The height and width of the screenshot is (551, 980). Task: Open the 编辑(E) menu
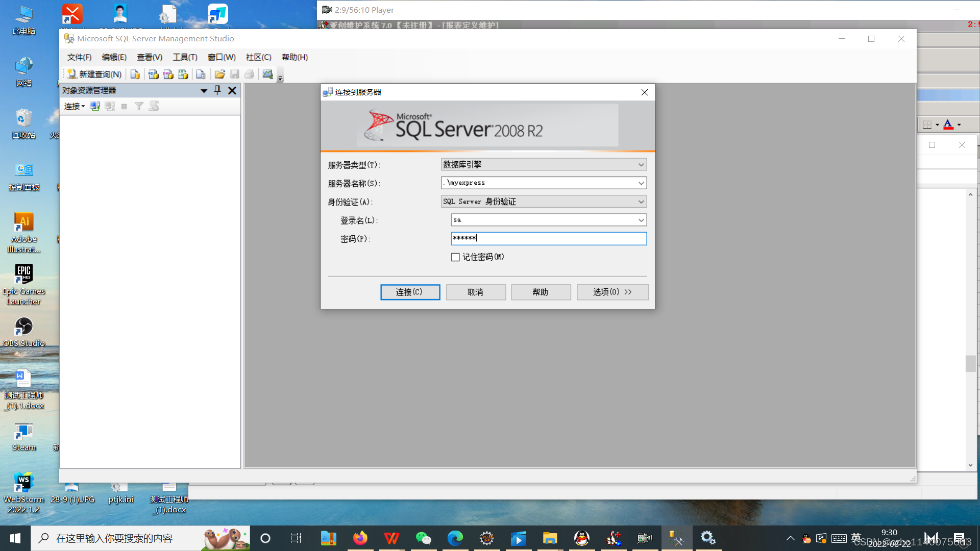pos(114,57)
